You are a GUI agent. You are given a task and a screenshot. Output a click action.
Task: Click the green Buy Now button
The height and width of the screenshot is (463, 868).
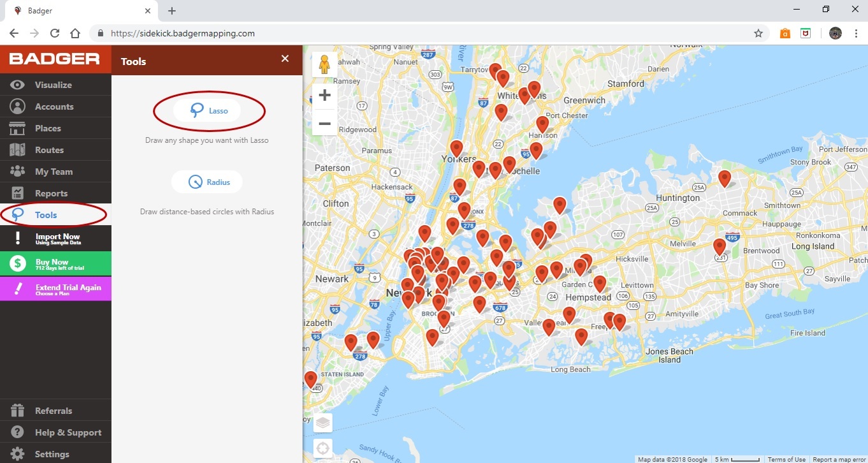point(55,264)
